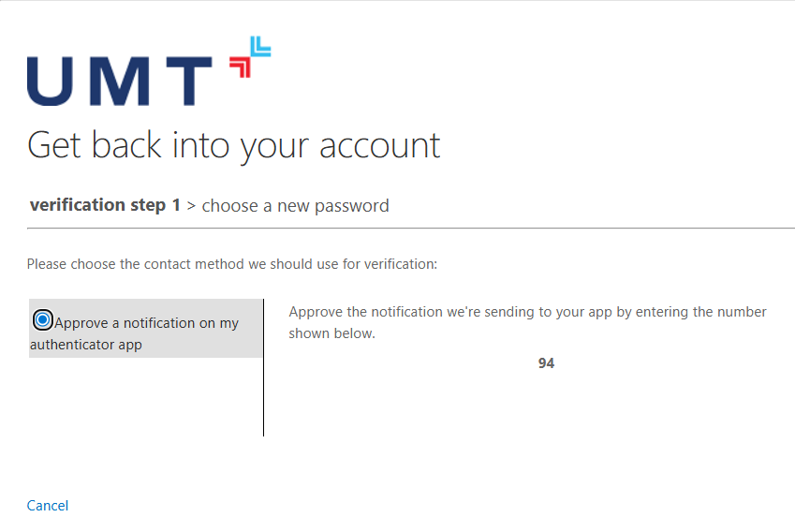Click the red and blue cross logo mark
The image size is (795, 532).
pyautogui.click(x=250, y=56)
